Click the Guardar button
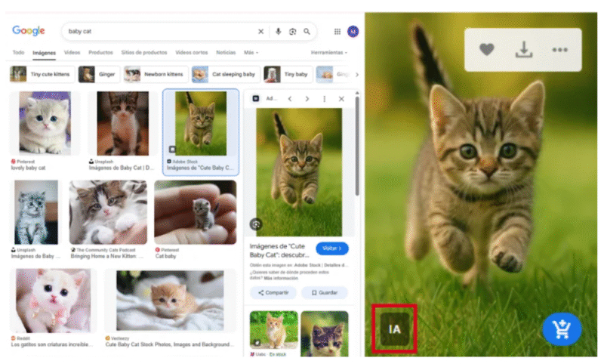 (x=325, y=293)
